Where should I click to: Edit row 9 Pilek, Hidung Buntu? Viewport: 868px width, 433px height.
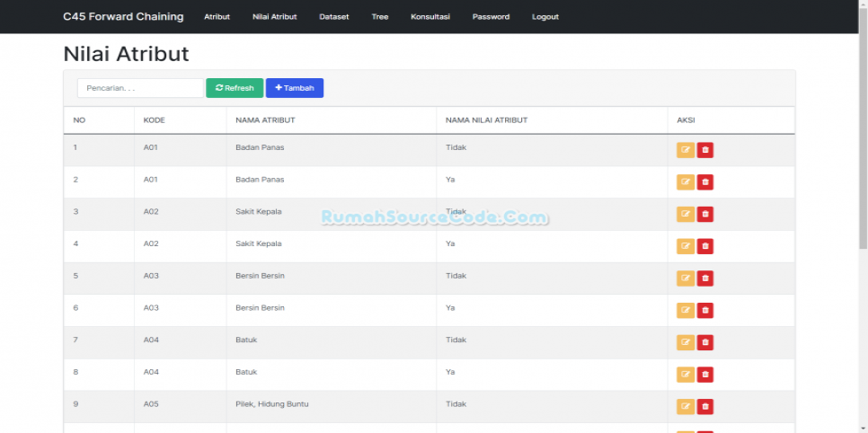(686, 407)
